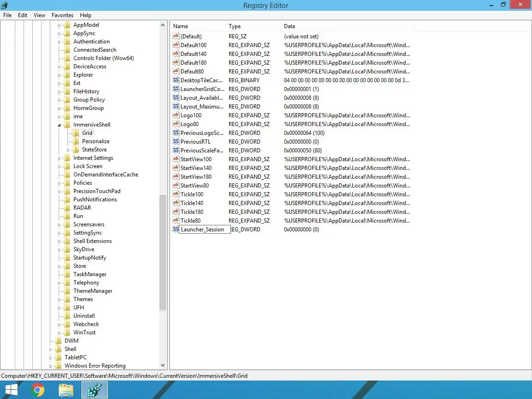Click the tree pane vertical scrollbar thumb
The width and height of the screenshot is (532, 399).
pyautogui.click(x=163, y=253)
